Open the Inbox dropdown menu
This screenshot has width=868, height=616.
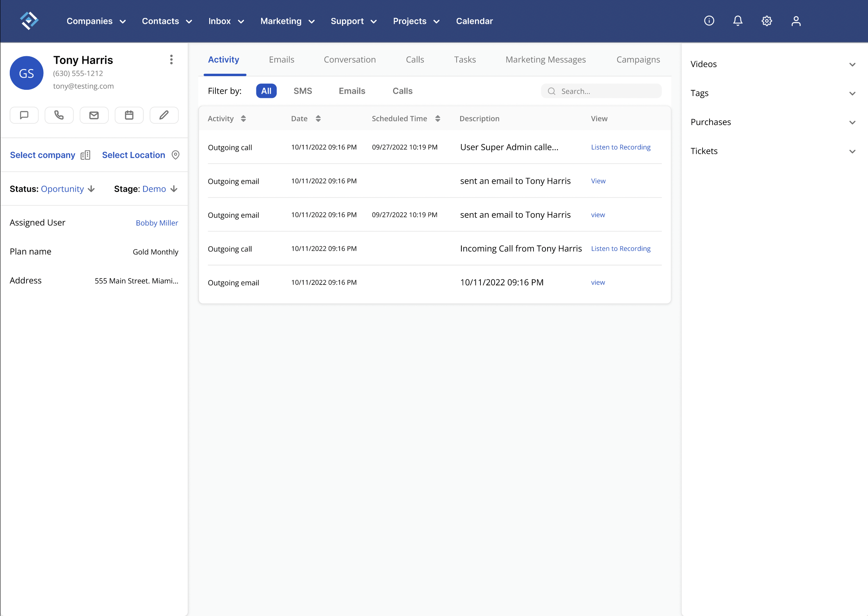click(x=226, y=21)
